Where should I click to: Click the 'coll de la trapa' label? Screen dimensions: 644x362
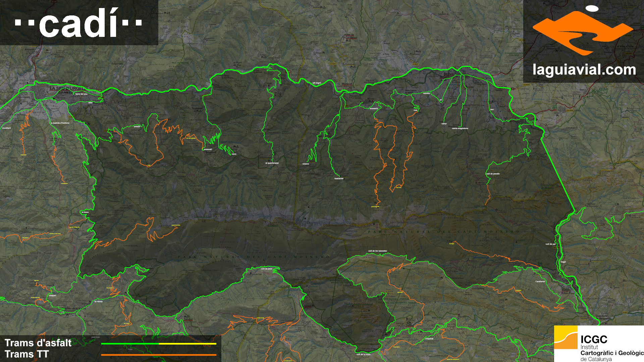(363, 354)
